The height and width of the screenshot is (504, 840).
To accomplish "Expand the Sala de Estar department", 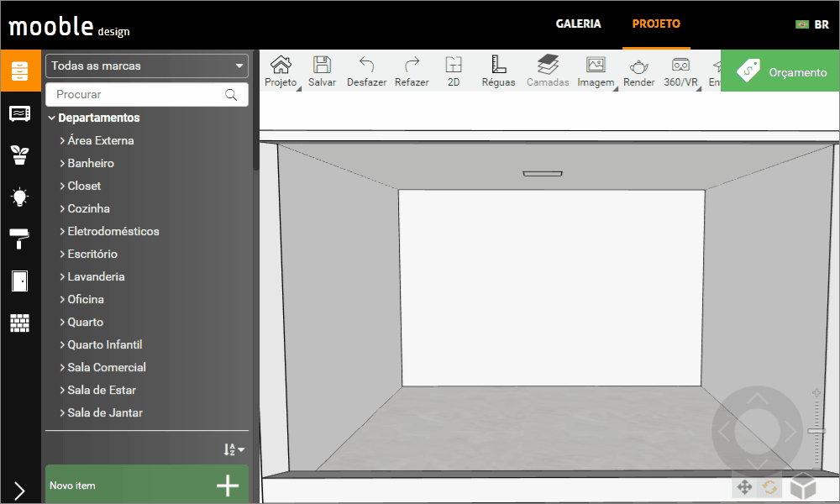I will [x=97, y=390].
